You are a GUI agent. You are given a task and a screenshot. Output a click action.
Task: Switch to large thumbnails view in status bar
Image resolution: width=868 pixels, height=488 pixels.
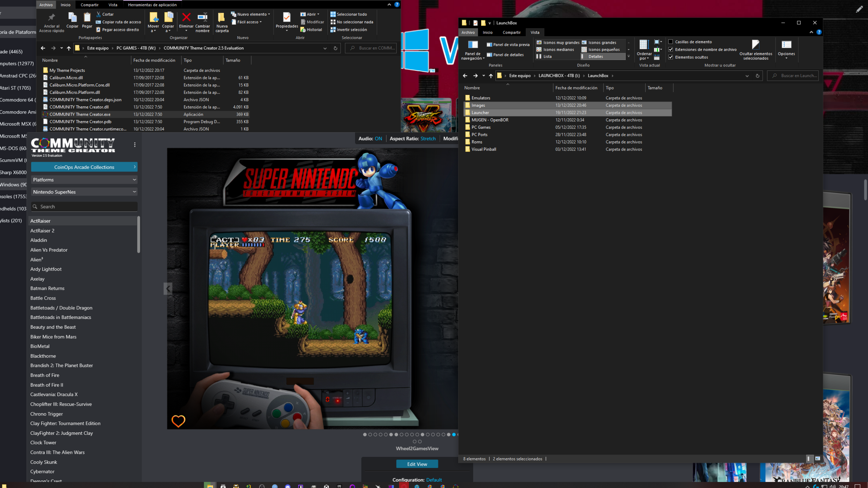[817, 459]
